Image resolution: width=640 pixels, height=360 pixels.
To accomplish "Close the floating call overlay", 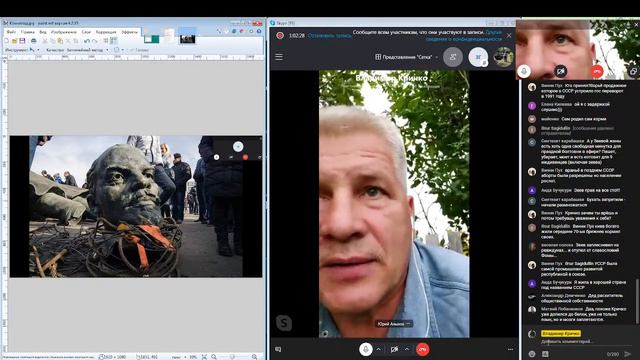I will [x=636, y=24].
